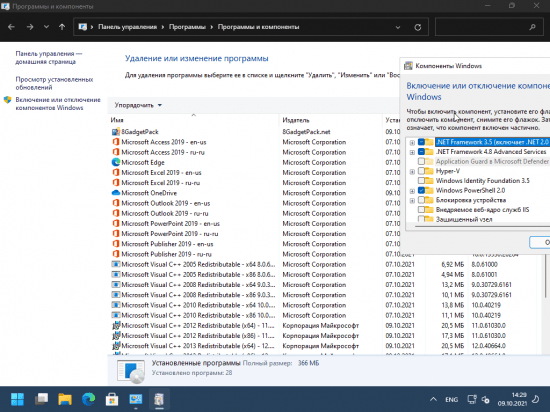The image size is (550, 412).
Task: Go back with the back arrow
Action: click(11, 27)
